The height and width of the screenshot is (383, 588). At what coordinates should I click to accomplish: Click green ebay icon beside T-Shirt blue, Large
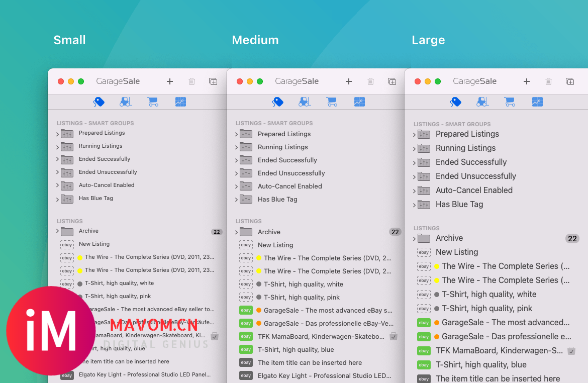(x=424, y=364)
